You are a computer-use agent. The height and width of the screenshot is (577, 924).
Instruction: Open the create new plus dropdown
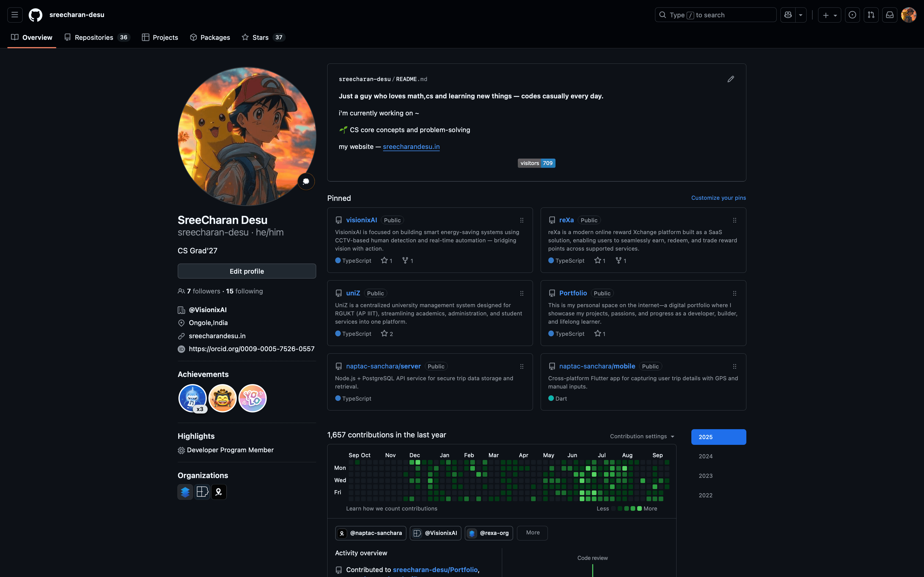pyautogui.click(x=829, y=15)
